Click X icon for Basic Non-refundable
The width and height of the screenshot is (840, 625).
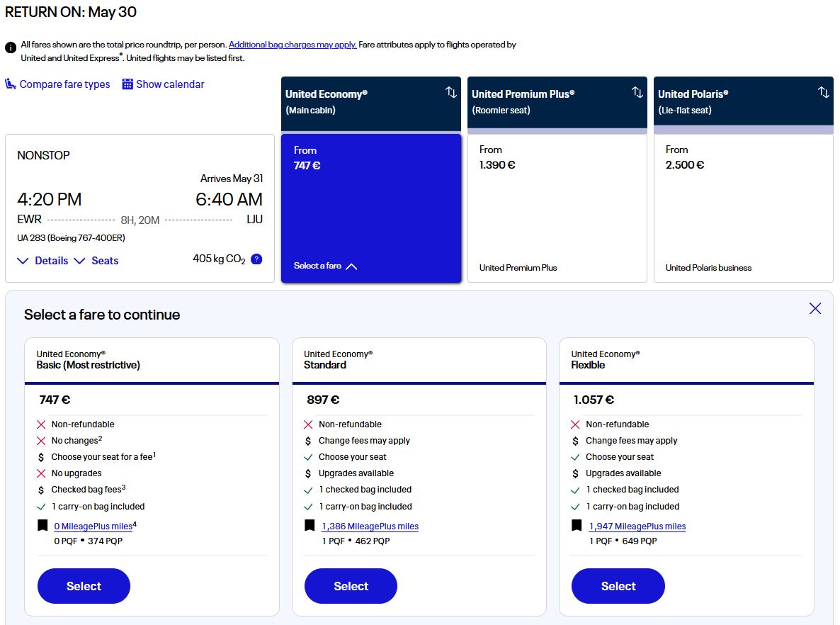click(40, 424)
